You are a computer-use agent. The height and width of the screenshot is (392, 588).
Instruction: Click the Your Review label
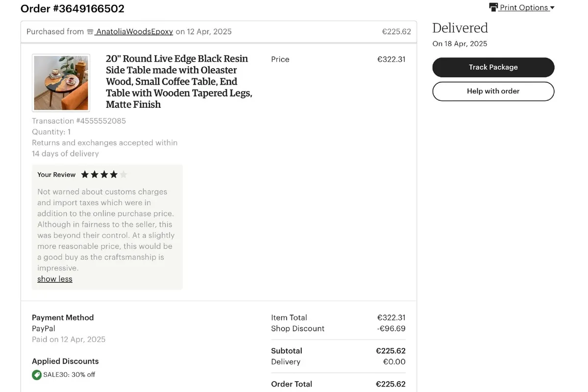[56, 174]
